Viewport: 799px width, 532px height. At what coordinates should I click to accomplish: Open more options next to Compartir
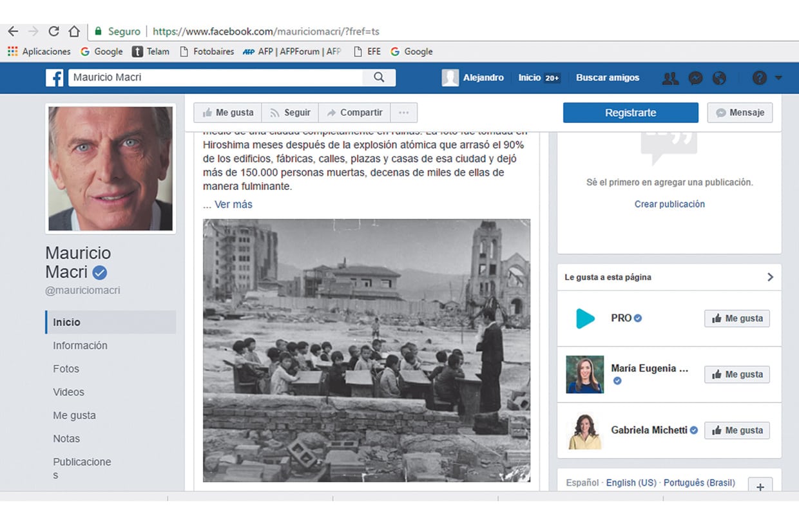(404, 112)
